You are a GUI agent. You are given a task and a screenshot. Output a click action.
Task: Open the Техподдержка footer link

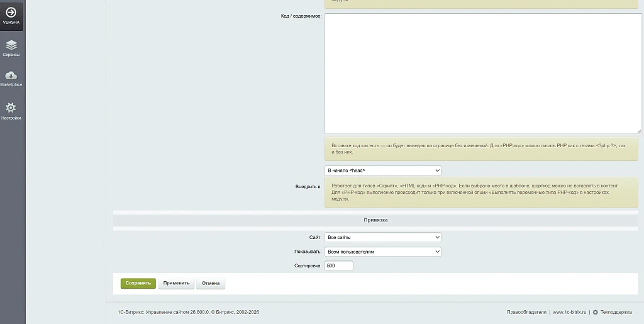tap(616, 312)
